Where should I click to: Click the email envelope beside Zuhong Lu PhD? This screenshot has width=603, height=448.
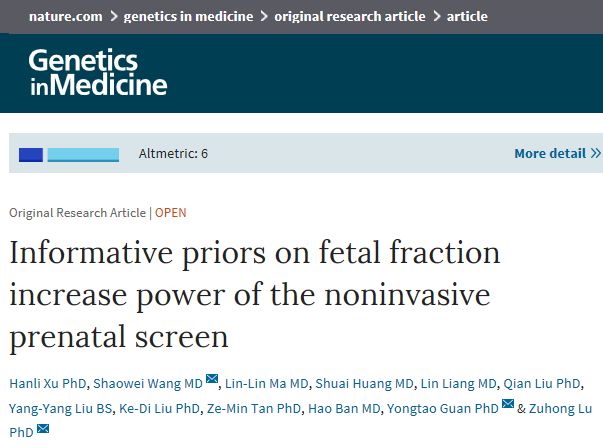tap(42, 430)
